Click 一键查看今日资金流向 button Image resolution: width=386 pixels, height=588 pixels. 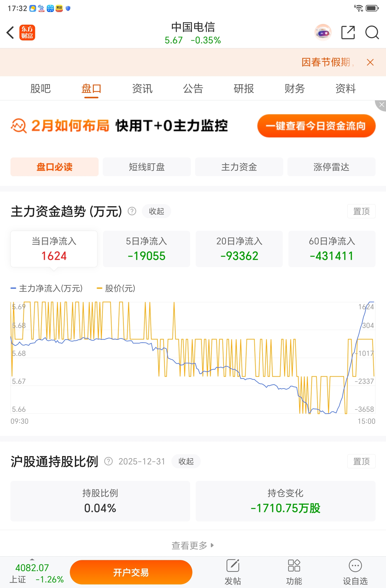click(316, 126)
